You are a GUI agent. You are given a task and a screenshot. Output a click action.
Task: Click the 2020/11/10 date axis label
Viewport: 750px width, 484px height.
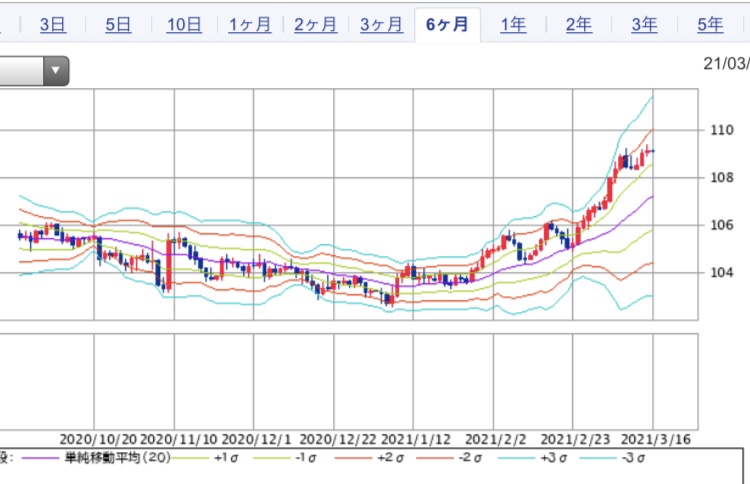click(x=179, y=440)
